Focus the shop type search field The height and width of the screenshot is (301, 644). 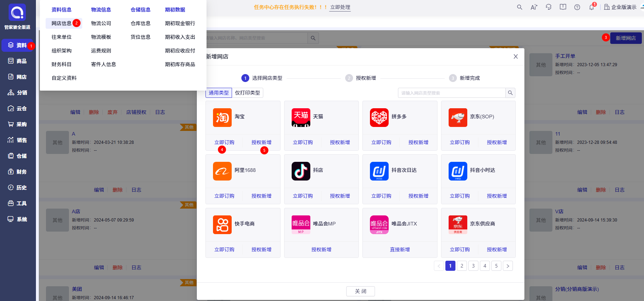tap(452, 93)
